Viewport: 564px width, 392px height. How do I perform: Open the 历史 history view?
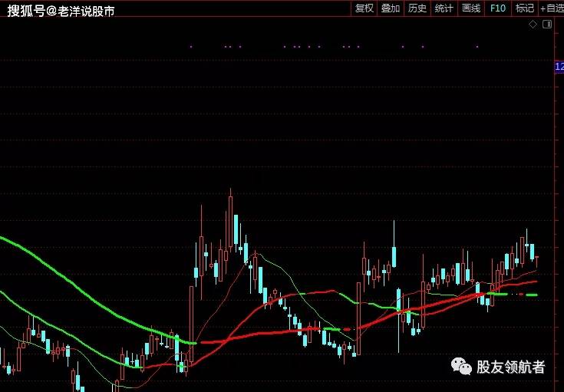point(417,8)
